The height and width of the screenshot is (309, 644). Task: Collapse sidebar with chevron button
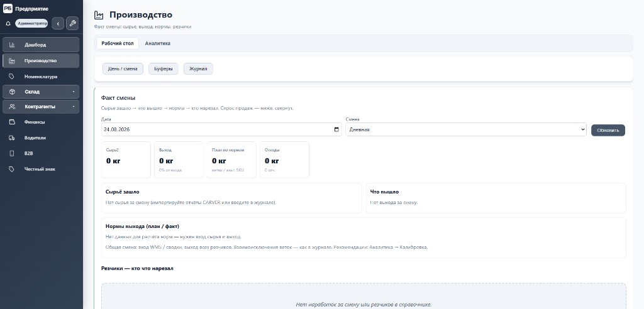pos(58,24)
